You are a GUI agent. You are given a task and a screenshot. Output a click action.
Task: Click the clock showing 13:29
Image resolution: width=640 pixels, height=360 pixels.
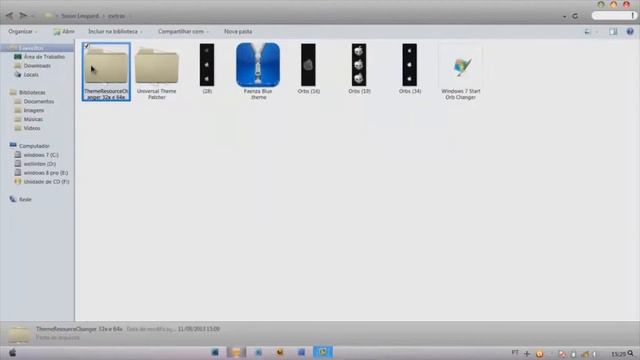pos(618,354)
